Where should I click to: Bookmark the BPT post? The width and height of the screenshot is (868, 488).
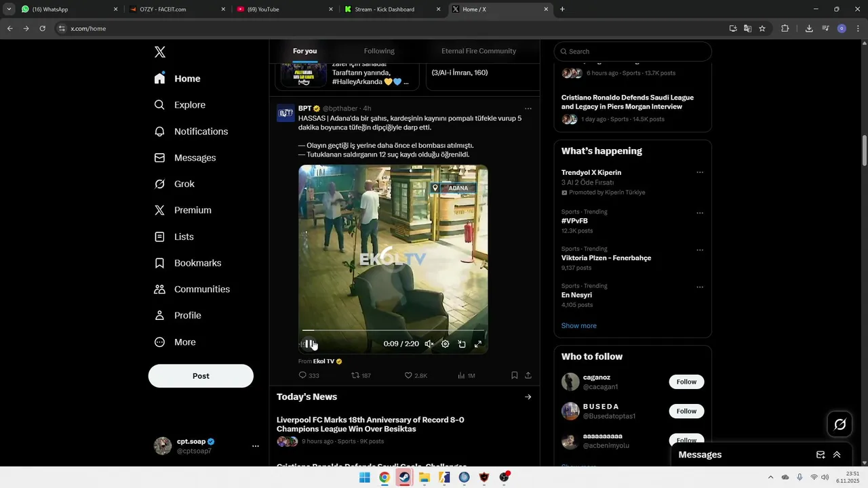point(515,375)
